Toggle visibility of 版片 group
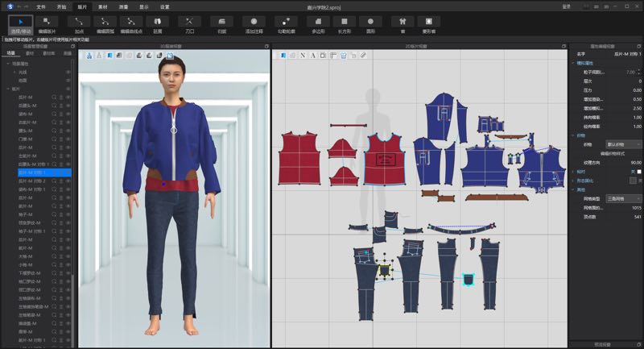The height and width of the screenshot is (349, 644). (x=68, y=89)
